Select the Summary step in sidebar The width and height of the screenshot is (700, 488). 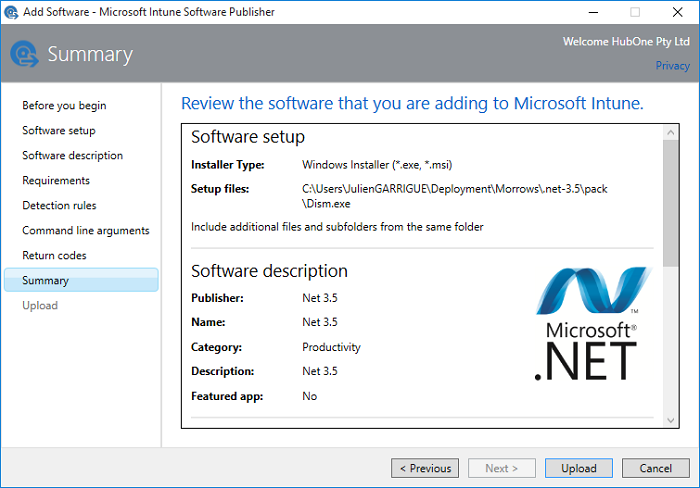coord(81,280)
